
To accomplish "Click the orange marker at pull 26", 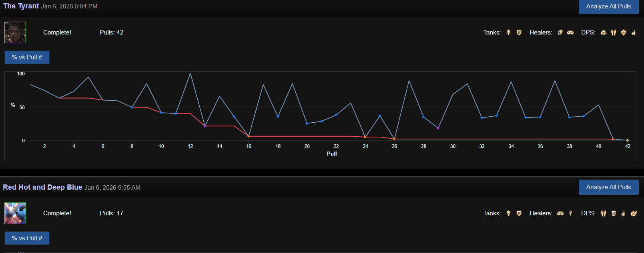I will [x=394, y=139].
